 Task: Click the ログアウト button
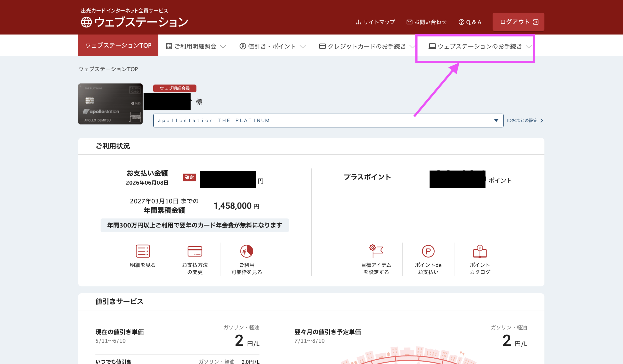click(518, 22)
